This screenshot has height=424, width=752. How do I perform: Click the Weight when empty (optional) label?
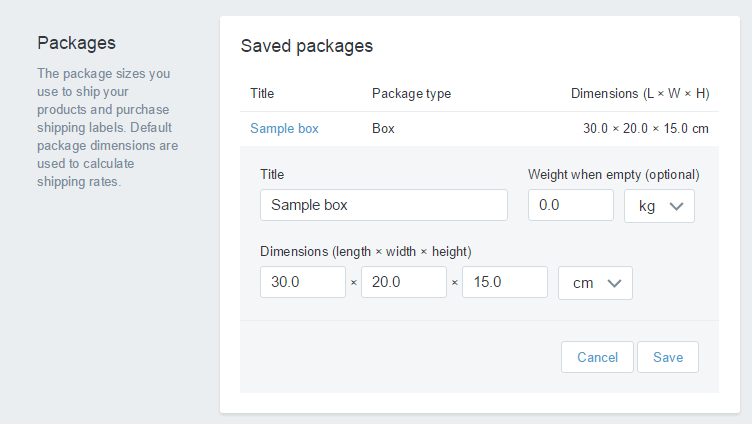point(613,174)
